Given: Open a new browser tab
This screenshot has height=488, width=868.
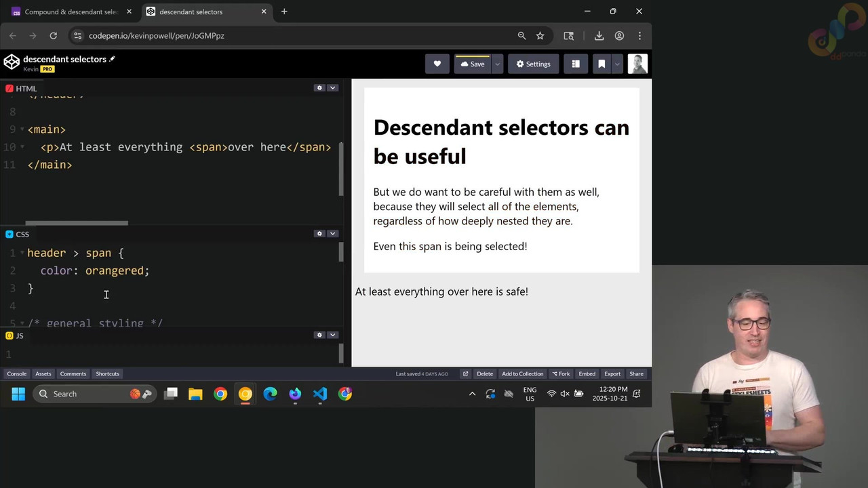Looking at the screenshot, I should point(284,12).
